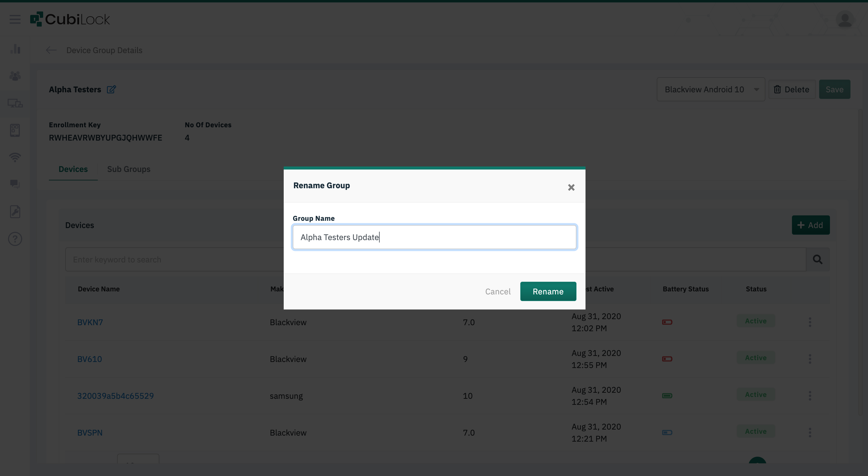Open the wifi icon in sidebar
Viewport: 868px width, 476px height.
tap(15, 157)
